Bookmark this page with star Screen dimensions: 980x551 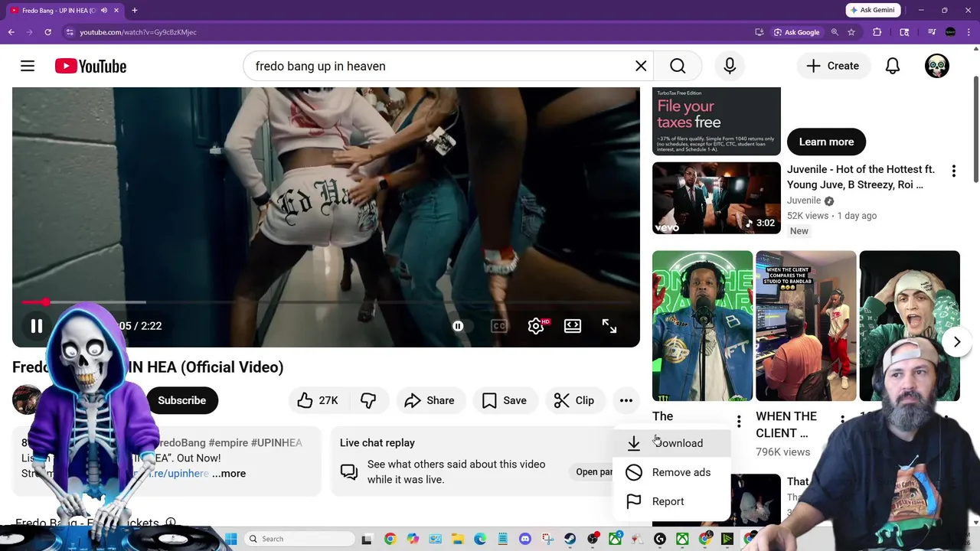coord(851,32)
